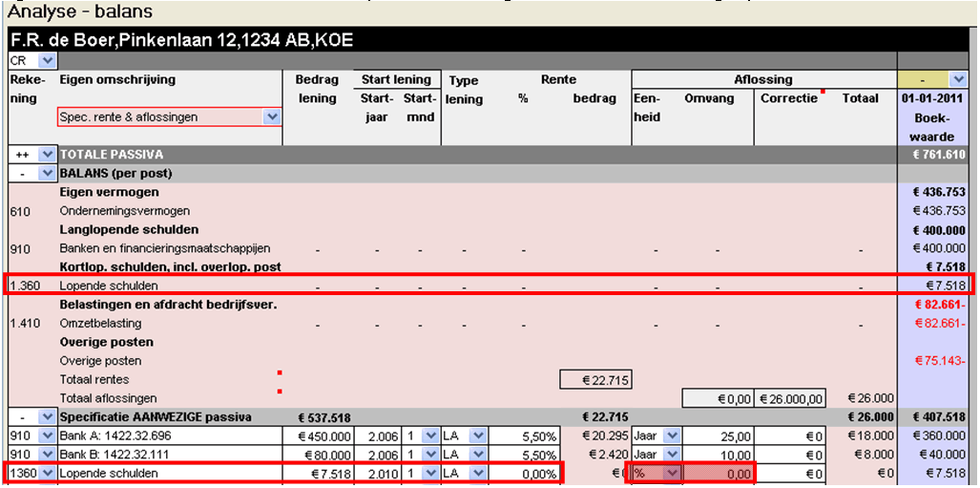
Task: Expand the TOTALE PASSIVA '++' selector
Action: pos(45,154)
